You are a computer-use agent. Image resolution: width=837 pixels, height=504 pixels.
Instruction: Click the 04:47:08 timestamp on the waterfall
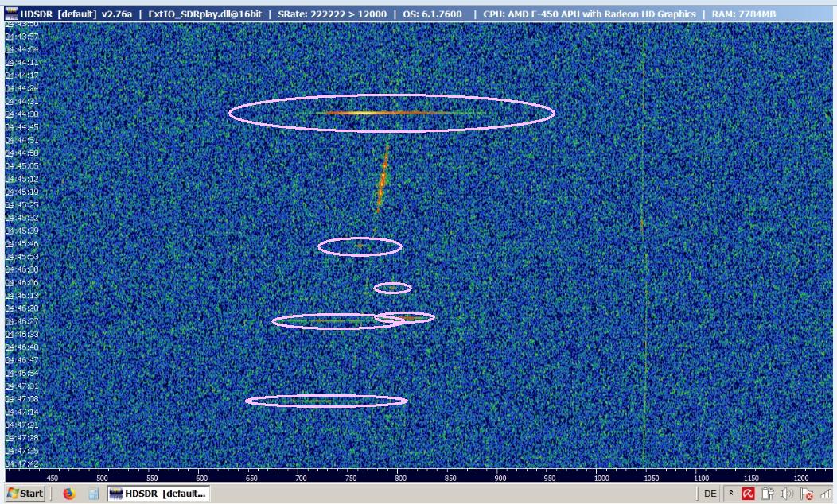click(22, 399)
